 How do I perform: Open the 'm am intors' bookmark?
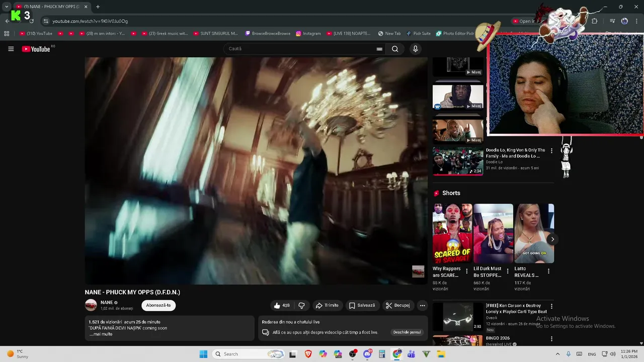pos(102,34)
